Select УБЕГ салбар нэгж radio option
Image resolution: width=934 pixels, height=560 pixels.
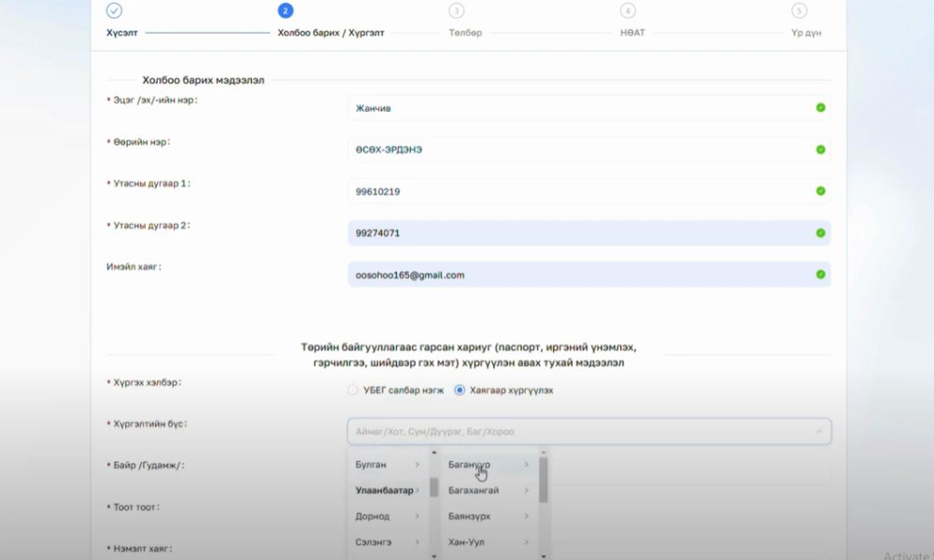click(x=353, y=390)
